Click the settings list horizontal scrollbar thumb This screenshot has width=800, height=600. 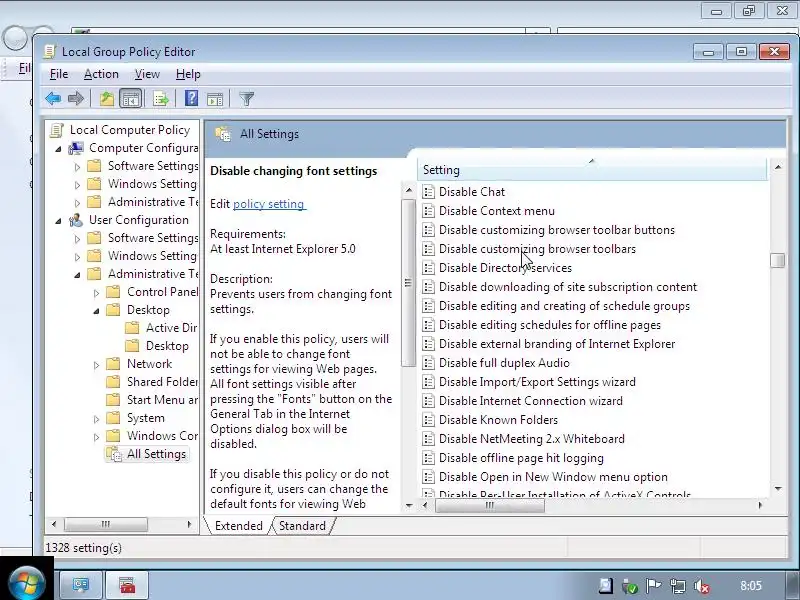coord(489,505)
